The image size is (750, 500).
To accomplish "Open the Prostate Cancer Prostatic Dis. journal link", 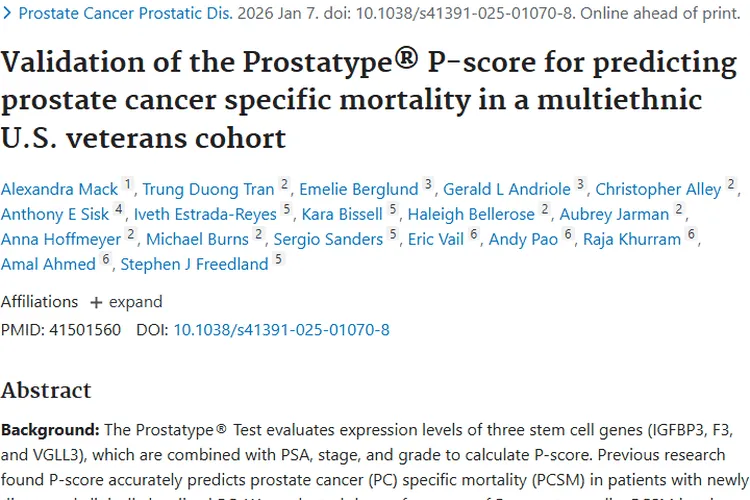I will [x=125, y=14].
